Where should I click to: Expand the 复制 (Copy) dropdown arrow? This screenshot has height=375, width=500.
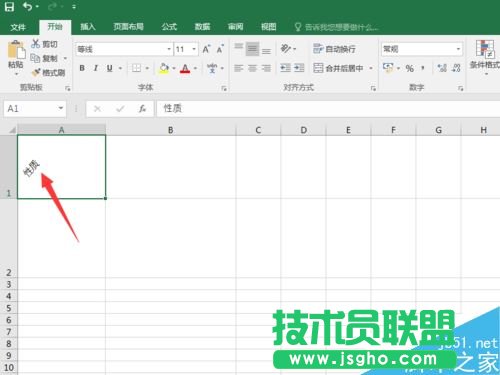coord(65,58)
